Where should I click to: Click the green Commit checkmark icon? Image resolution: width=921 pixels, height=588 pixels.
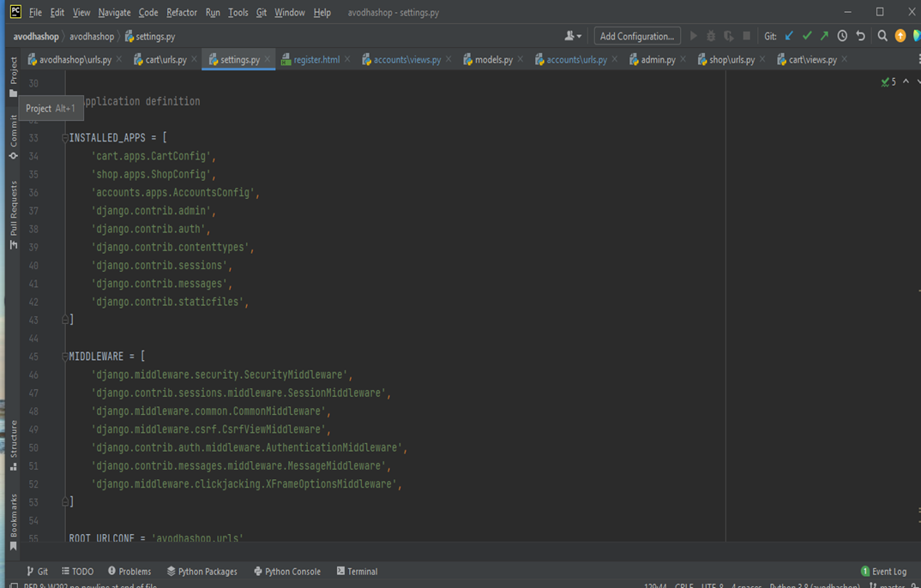tap(807, 35)
